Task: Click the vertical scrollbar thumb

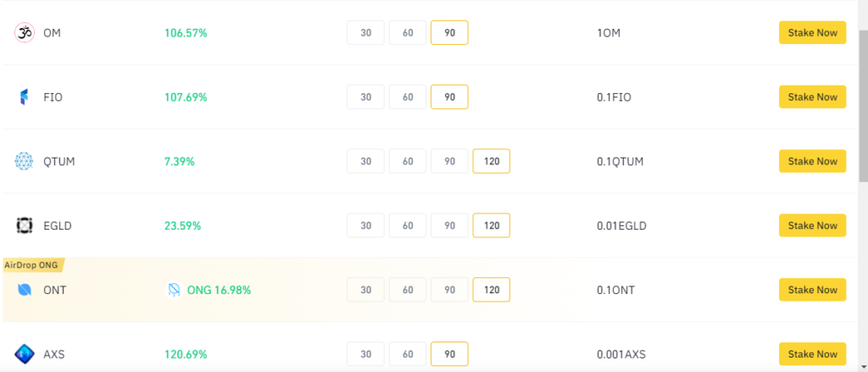Action: coord(863,105)
